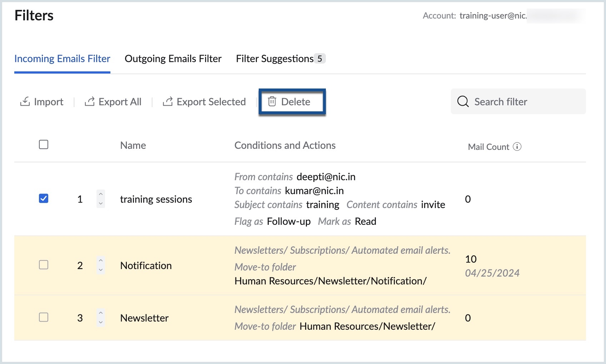The width and height of the screenshot is (606, 364).
Task: Open the Mail Count info icon
Action: pyautogui.click(x=517, y=147)
